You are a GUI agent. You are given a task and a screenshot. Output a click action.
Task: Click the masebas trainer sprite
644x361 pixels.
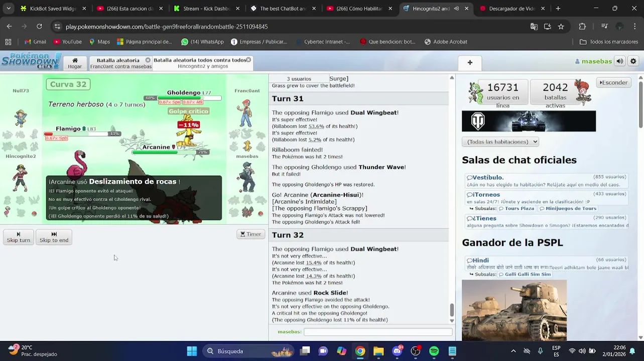click(246, 177)
